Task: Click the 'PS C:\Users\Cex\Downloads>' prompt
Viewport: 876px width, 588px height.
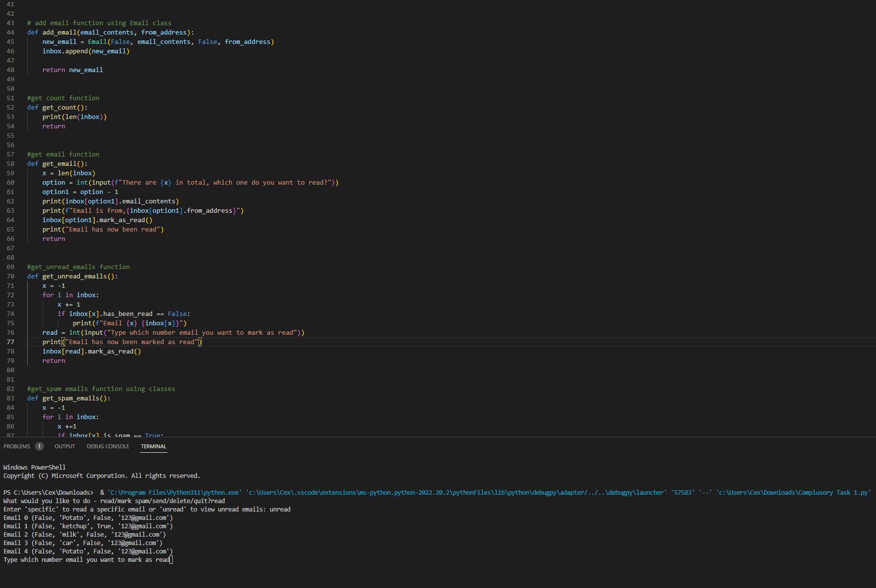Action: (x=48, y=493)
